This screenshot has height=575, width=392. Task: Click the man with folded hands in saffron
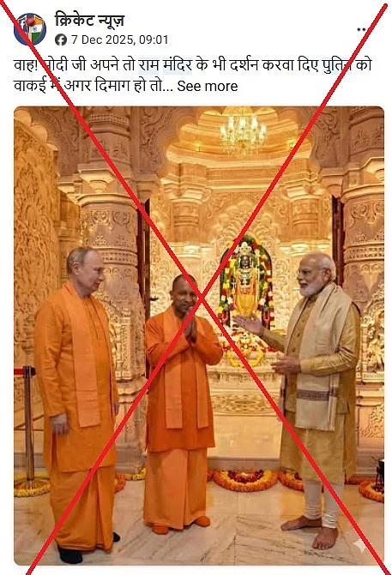(x=181, y=403)
